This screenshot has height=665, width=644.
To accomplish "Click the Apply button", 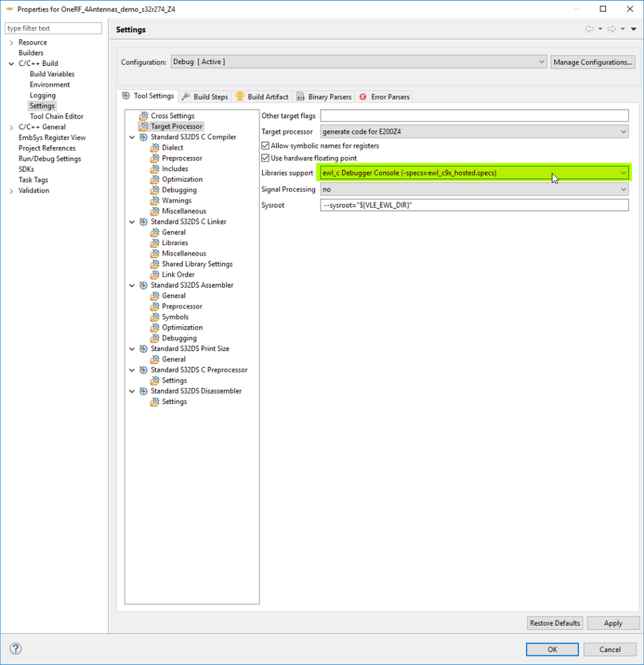I will [613, 623].
